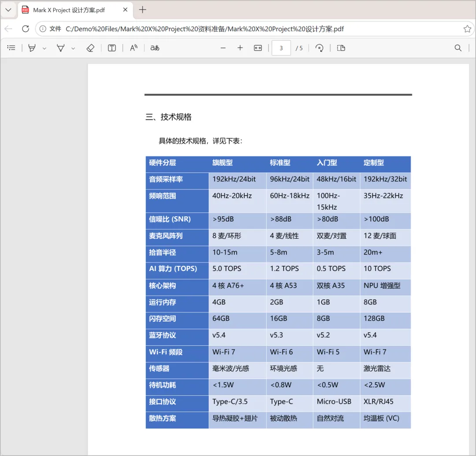Click the 具体的技术规格 intro sentence
This screenshot has height=456, width=476.
(x=201, y=141)
